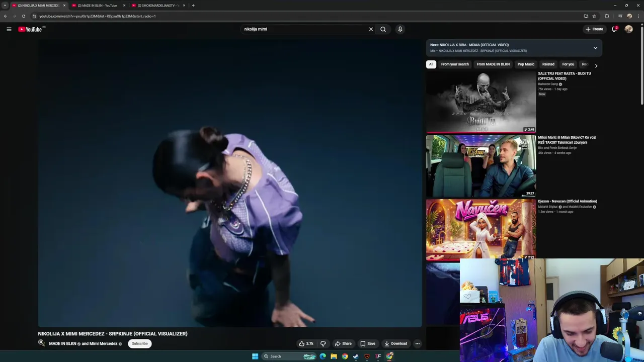Click the video title SRPKINJE (OFFICIAL VISUALIZER)
The width and height of the screenshot is (644, 362).
[x=113, y=334]
